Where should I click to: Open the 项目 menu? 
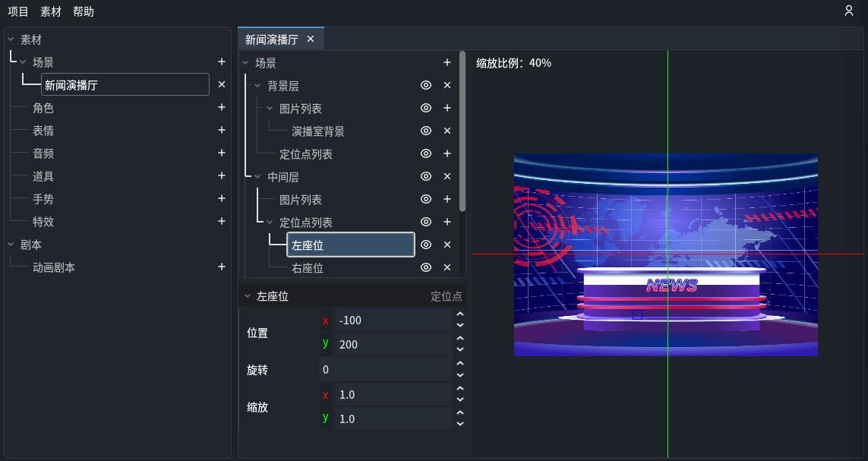18,11
